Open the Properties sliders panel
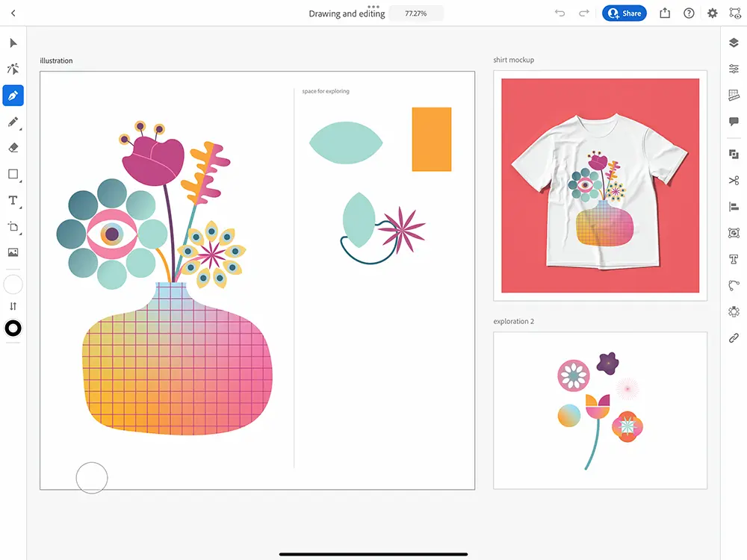The image size is (747, 560). click(734, 69)
